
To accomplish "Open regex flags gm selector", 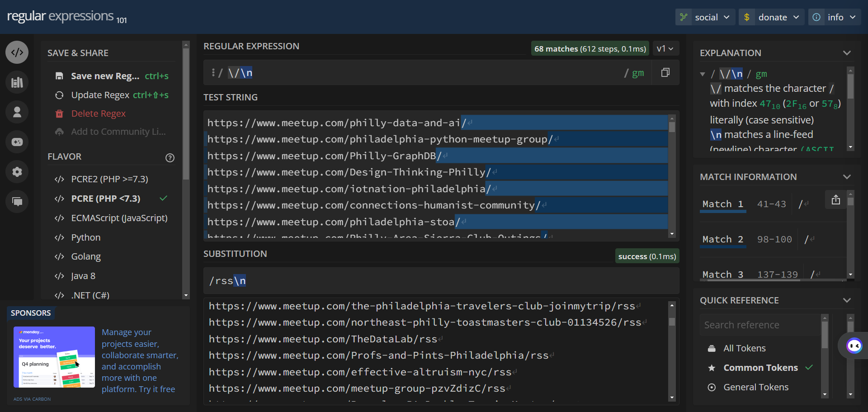I will tap(638, 73).
